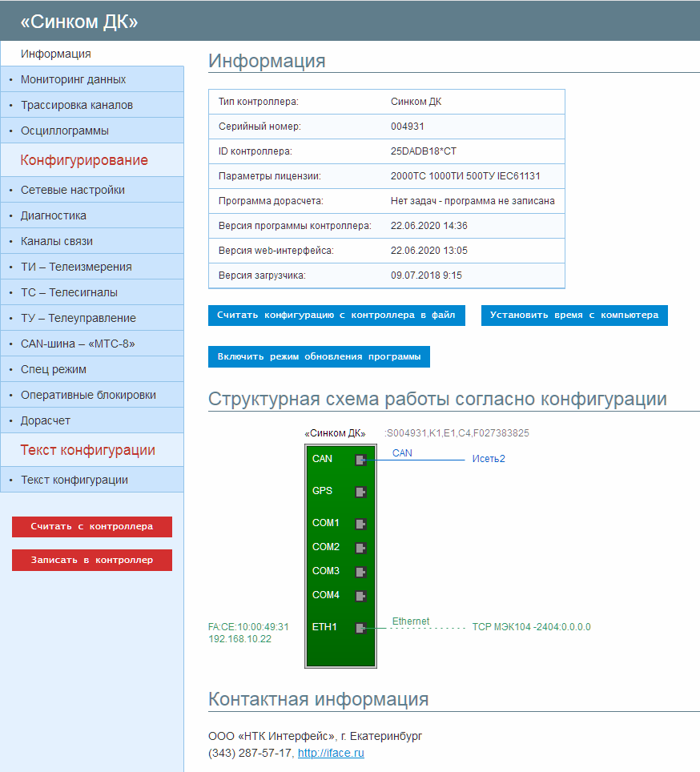Click the Исеть2 CAN device label
700x772 pixels.
coord(489,459)
